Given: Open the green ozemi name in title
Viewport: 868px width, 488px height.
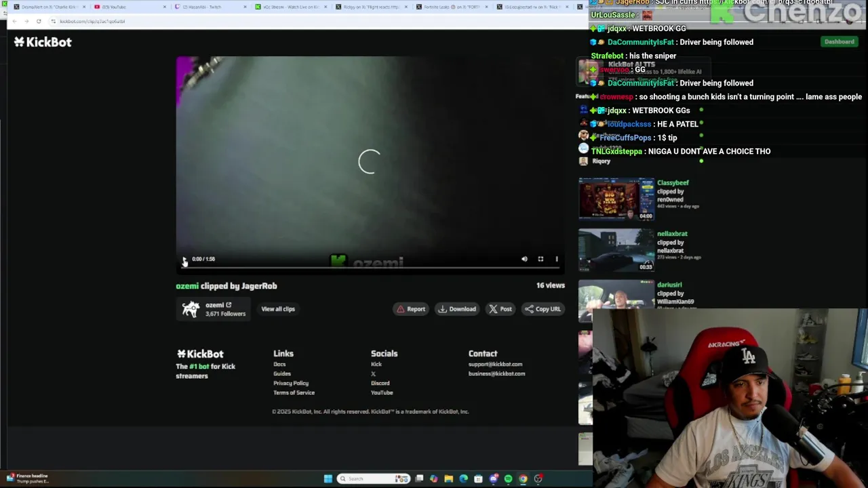Looking at the screenshot, I should click(x=187, y=286).
